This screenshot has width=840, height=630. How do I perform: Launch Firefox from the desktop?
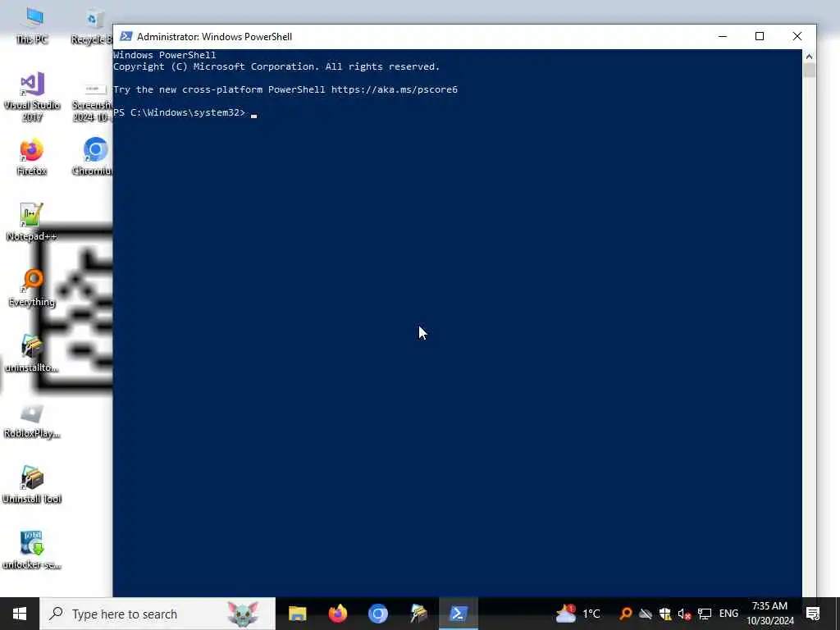32,157
